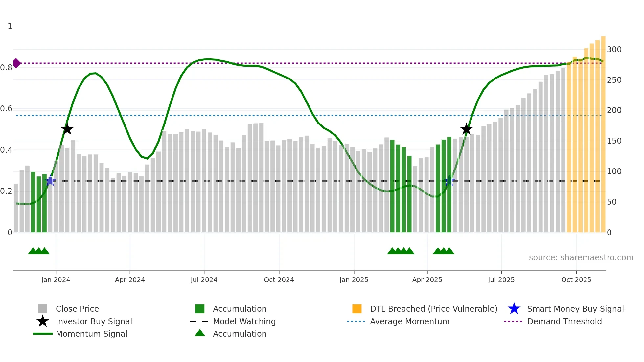Image resolution: width=644 pixels, height=362 pixels.
Task: Click the green accumulation triangles near Mar 2025
Action: coord(401,251)
